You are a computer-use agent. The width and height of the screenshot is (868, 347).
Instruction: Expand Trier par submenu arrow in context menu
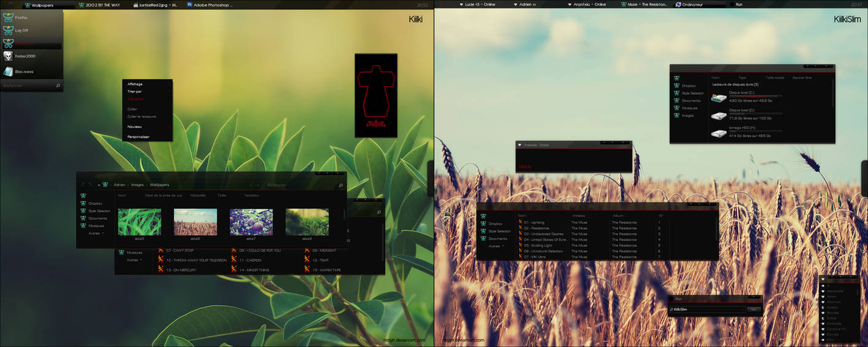click(x=169, y=92)
